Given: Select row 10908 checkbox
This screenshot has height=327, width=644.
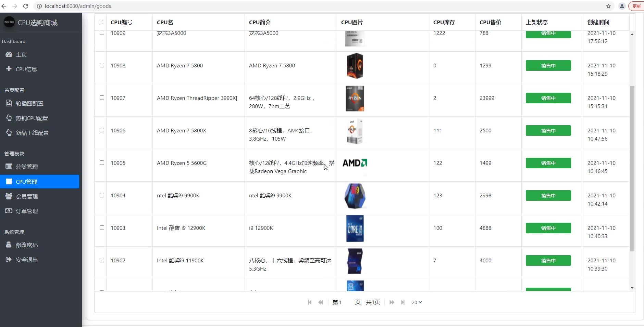Looking at the screenshot, I should pyautogui.click(x=102, y=65).
